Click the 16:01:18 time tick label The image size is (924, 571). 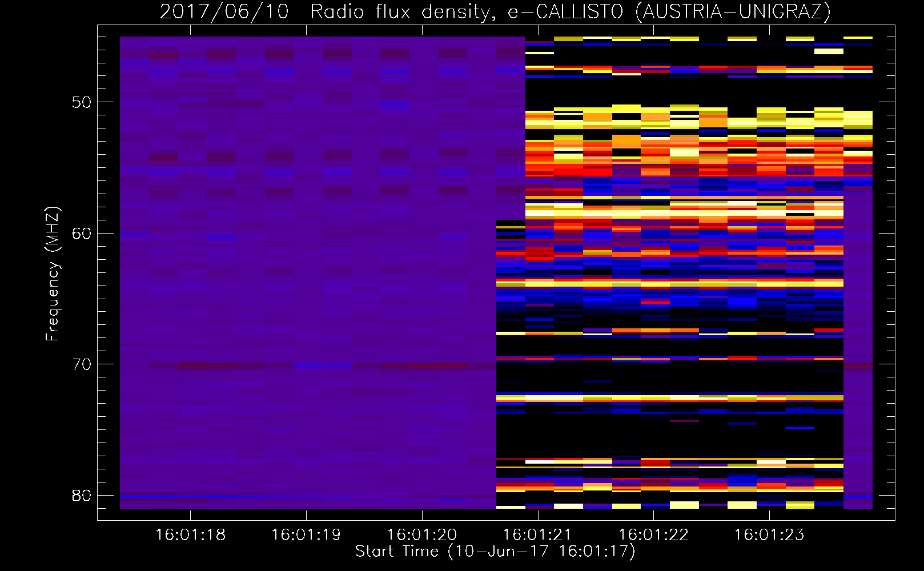(191, 535)
